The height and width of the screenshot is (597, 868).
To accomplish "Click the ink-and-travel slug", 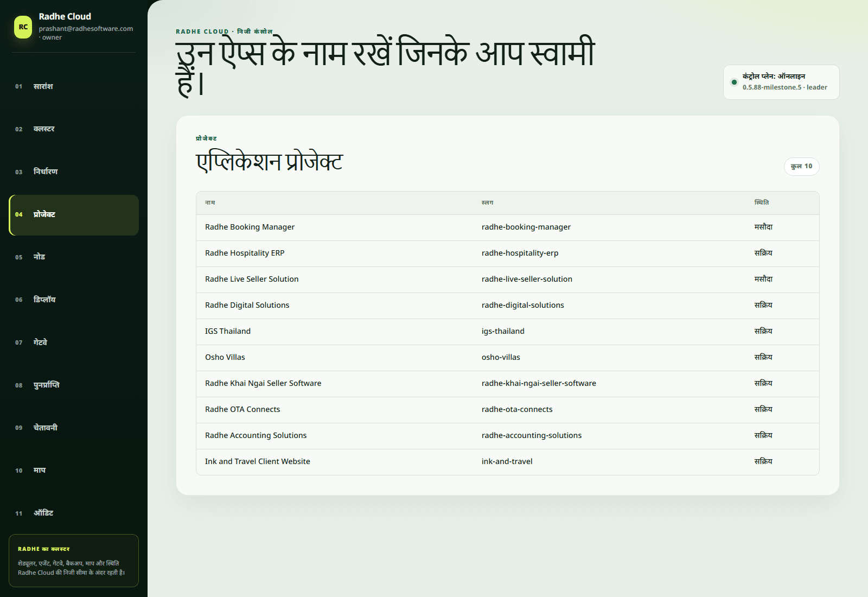I will [507, 462].
